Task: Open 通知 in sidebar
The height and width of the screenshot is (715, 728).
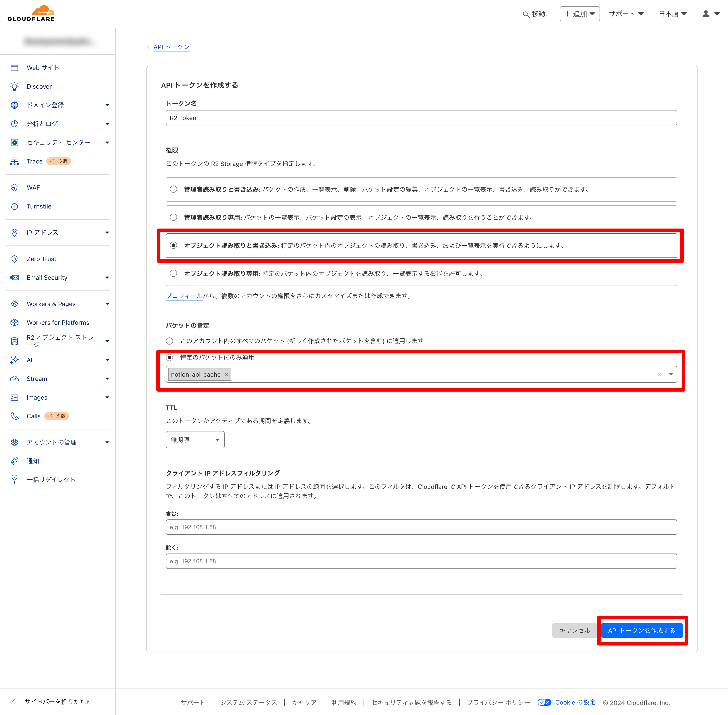Action: [33, 461]
